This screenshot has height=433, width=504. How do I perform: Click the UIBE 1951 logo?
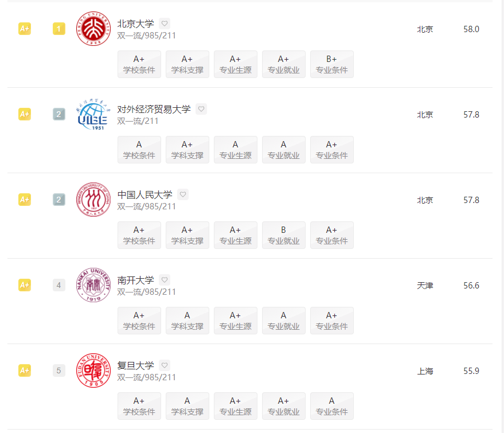(x=93, y=114)
